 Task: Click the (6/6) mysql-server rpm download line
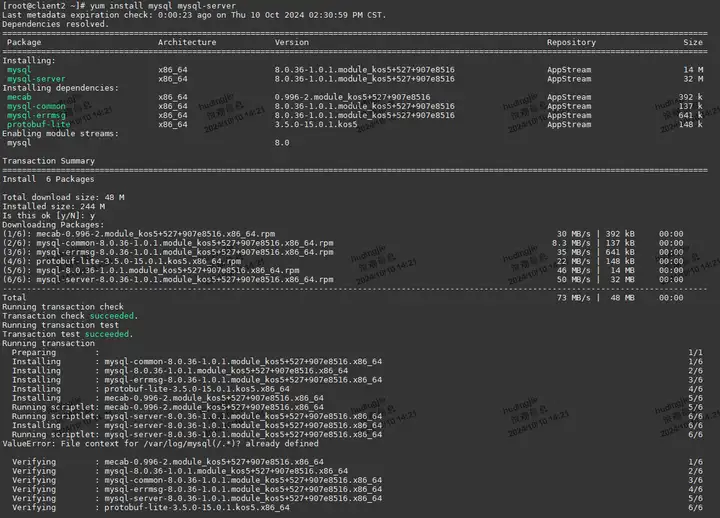[168, 280]
